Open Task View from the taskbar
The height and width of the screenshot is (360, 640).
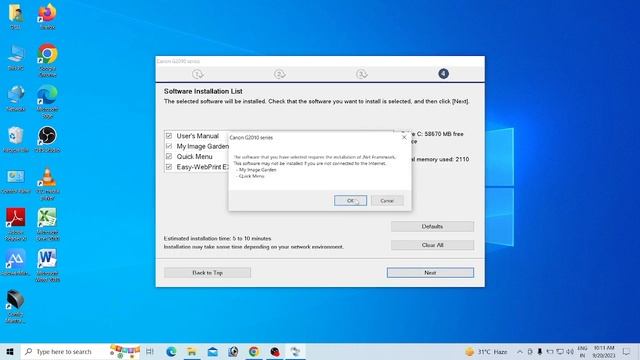(150, 351)
